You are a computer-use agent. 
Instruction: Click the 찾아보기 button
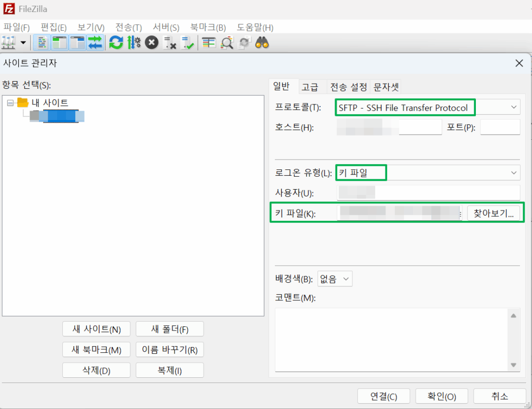tap(495, 213)
